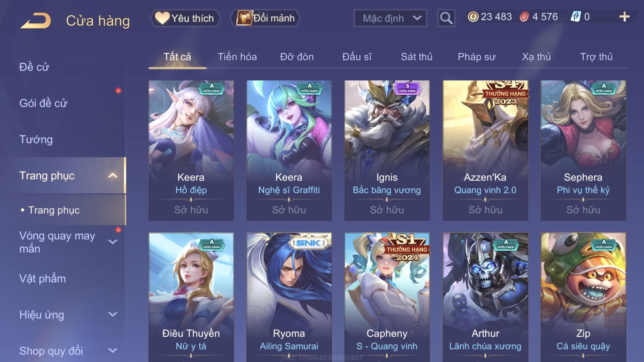The width and height of the screenshot is (644, 362).
Task: Open Yêu thích favorites heart button
Action: point(185,18)
